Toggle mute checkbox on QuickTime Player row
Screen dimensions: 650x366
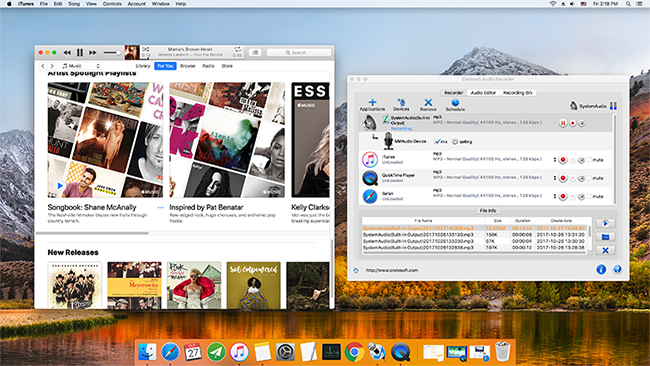point(589,178)
